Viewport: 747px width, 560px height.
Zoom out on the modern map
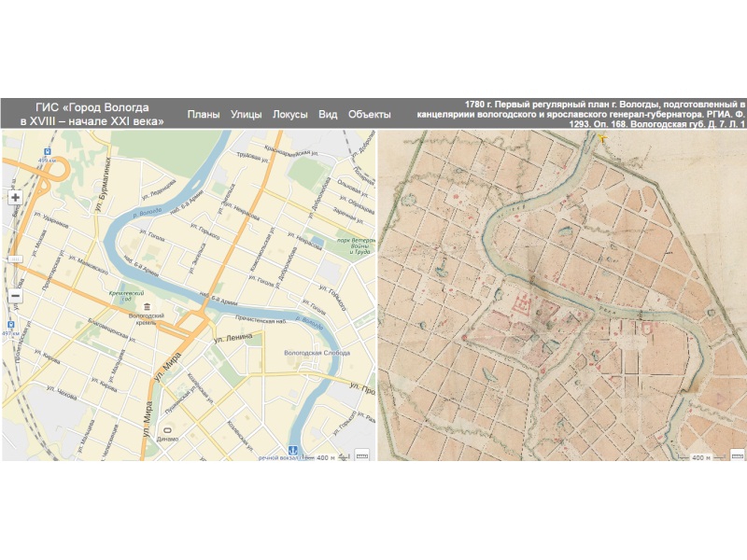pos(15,297)
